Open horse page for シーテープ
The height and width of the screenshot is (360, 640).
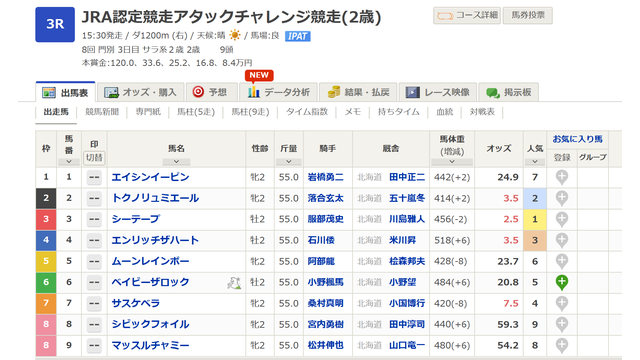click(x=136, y=219)
